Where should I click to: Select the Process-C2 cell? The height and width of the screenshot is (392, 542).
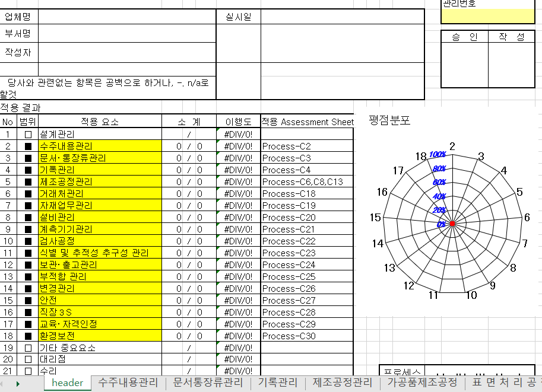[x=307, y=146]
